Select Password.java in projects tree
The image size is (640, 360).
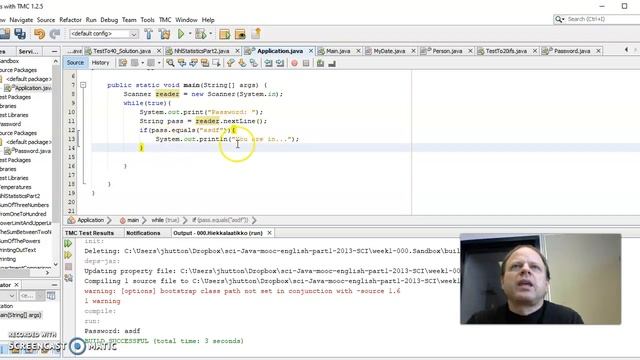point(33,151)
